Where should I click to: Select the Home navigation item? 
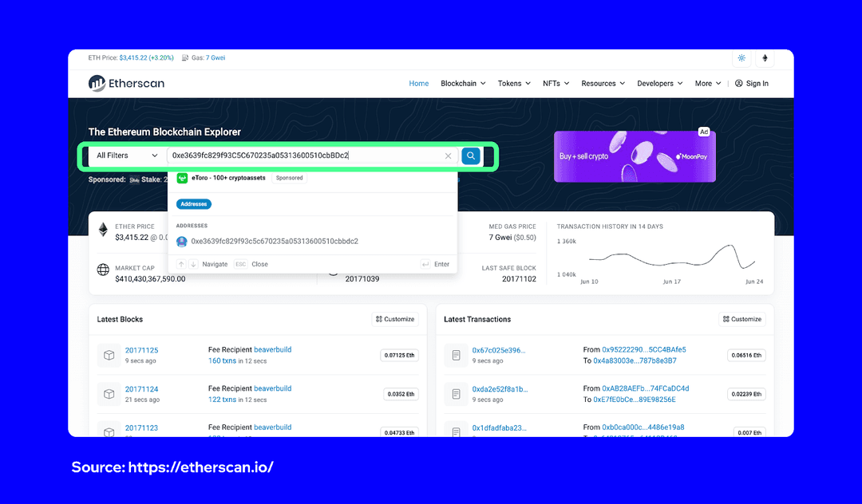click(418, 83)
